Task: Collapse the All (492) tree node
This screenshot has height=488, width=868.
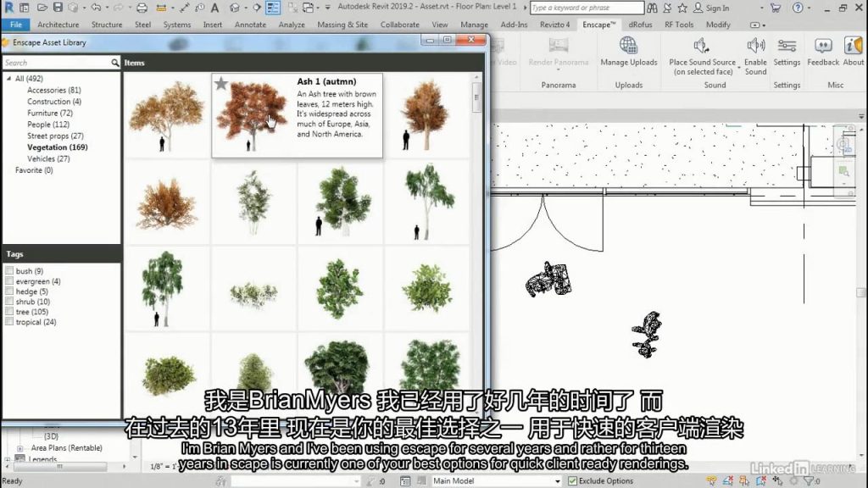Action: click(8, 79)
